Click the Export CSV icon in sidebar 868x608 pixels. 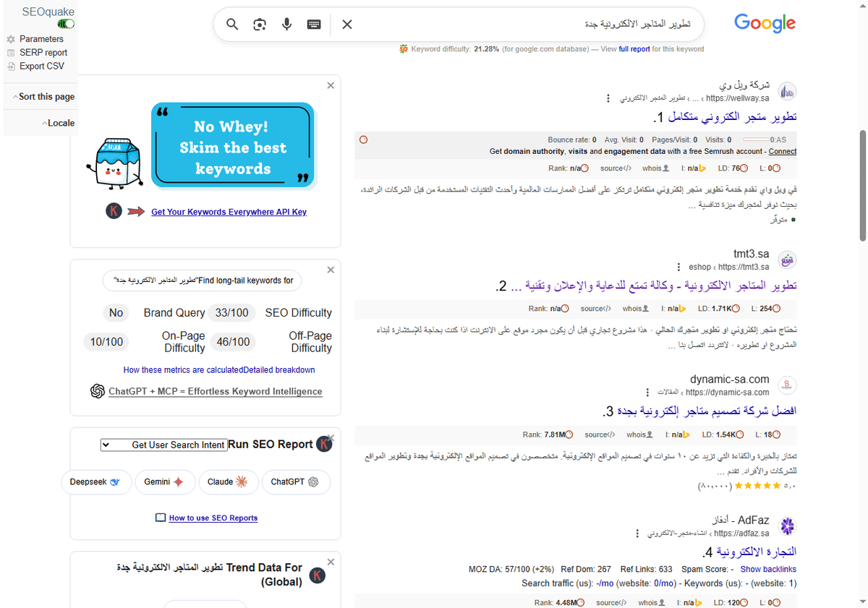pyautogui.click(x=12, y=66)
